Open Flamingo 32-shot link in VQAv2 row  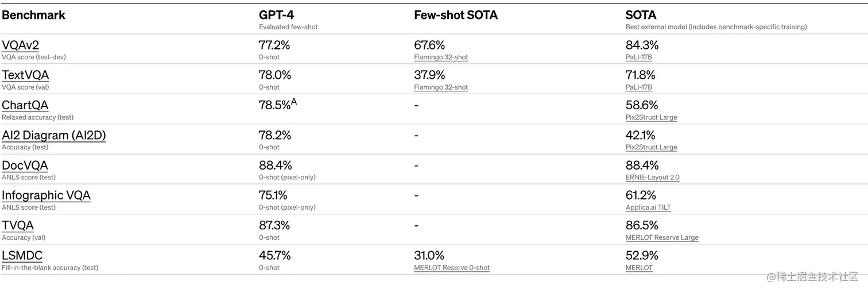click(441, 57)
